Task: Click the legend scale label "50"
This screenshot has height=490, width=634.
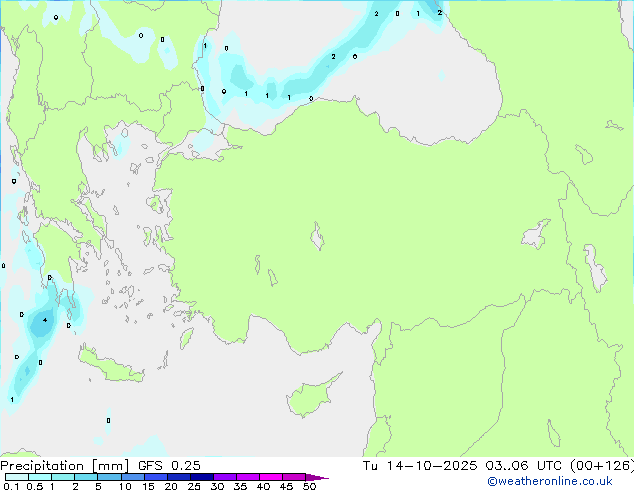Action: pos(309,486)
